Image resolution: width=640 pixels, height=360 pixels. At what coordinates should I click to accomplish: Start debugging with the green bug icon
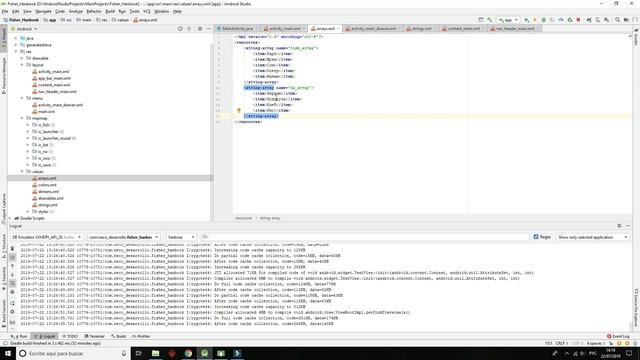pos(544,20)
